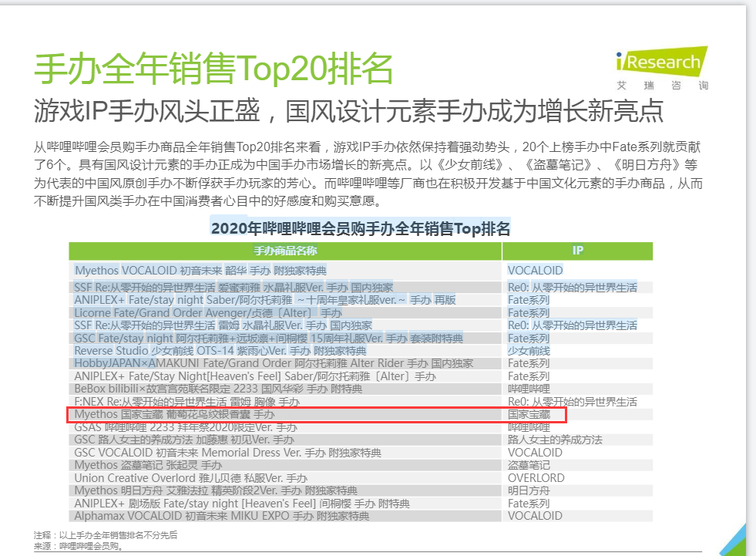
Task: Select row ANIPLEX+ Fate/Stay Night[Heaven's Feel] Saber
Action: tap(361, 376)
